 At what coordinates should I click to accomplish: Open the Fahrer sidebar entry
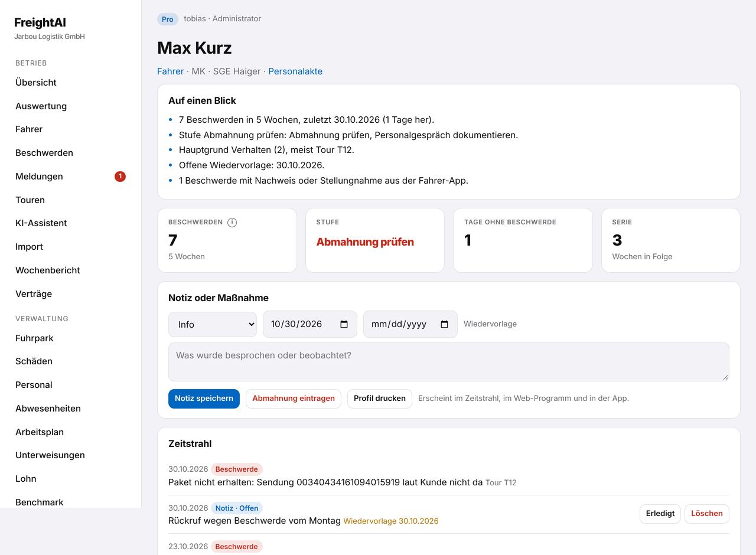coord(29,129)
